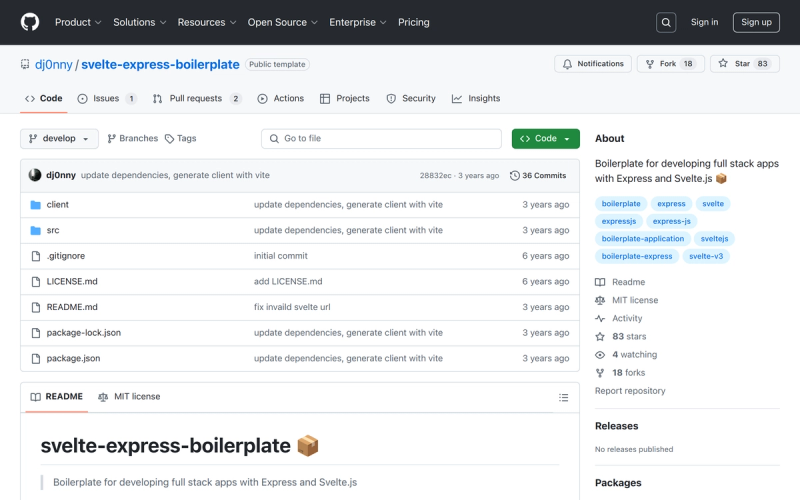Switch to the Projects tab

(x=344, y=98)
